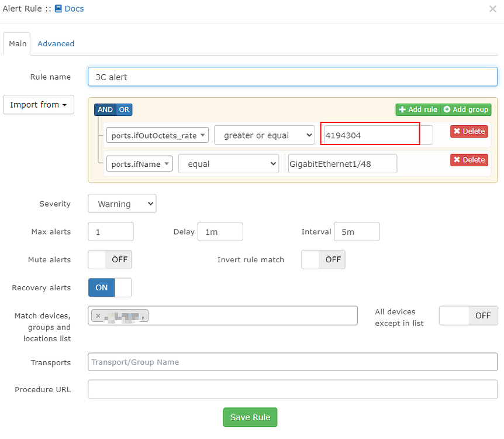The height and width of the screenshot is (439, 504).
Task: Add a new rule condition
Action: (x=417, y=109)
